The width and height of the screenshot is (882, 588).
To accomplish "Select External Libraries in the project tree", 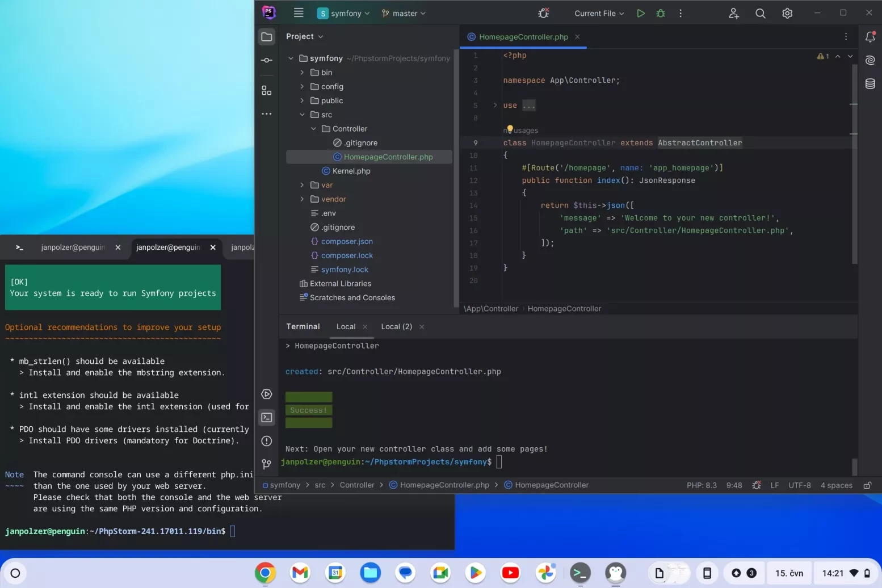I will click(341, 284).
